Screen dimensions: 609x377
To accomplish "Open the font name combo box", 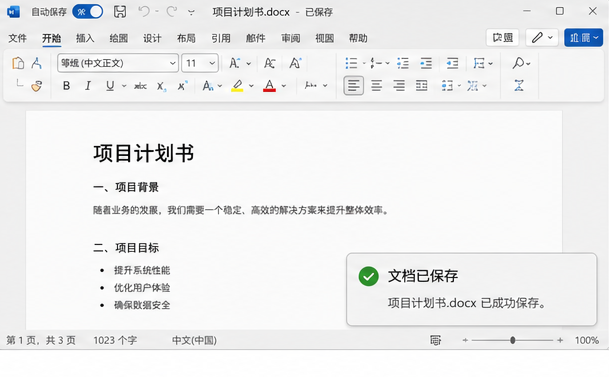I will click(x=118, y=63).
